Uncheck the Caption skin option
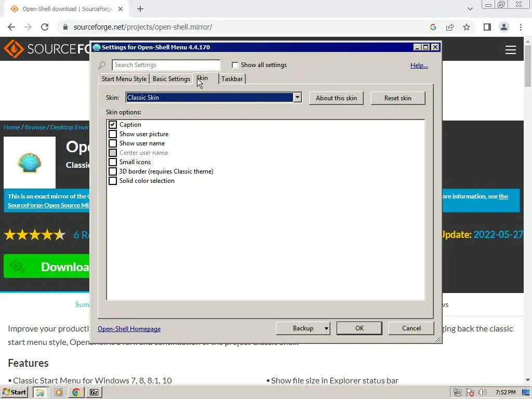Screen dimensions: 532x399 [113, 125]
